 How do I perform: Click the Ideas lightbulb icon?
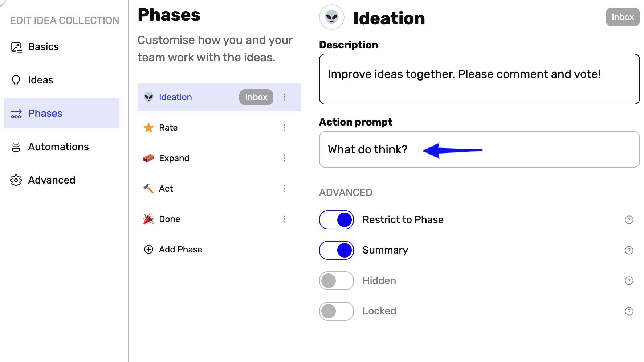tap(15, 80)
